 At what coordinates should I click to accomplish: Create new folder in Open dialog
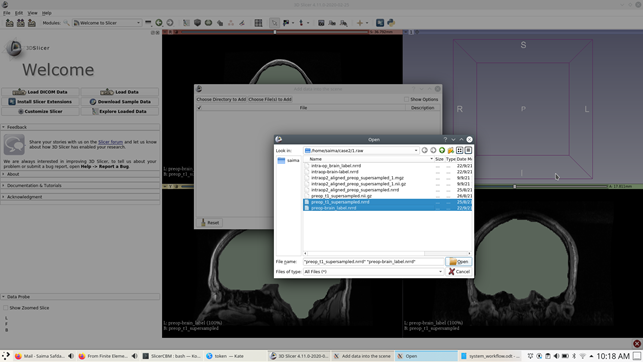[451, 150]
